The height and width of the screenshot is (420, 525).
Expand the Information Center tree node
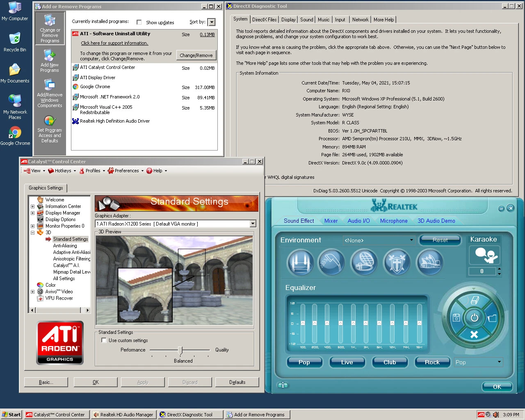pyautogui.click(x=32, y=206)
